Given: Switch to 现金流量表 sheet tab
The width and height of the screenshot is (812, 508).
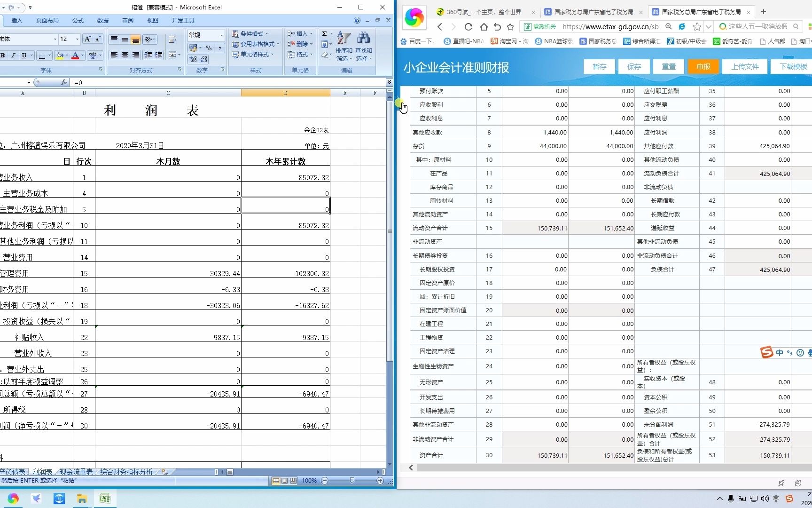Looking at the screenshot, I should point(76,472).
